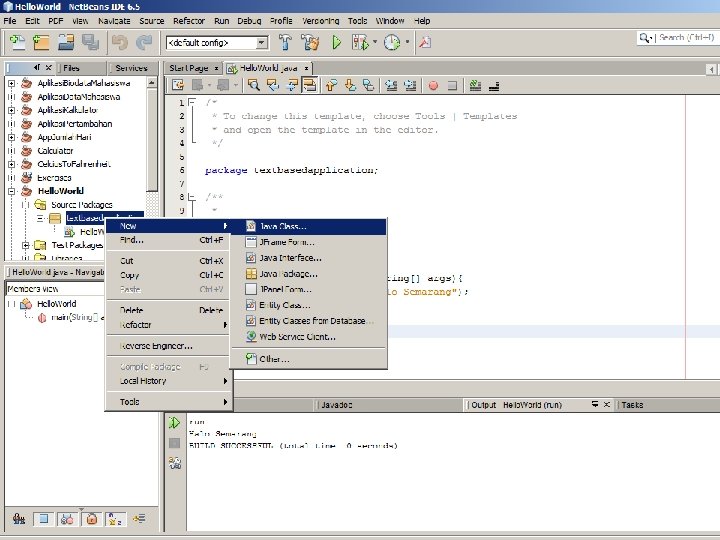Viewport: 720px width, 540px height.
Task: Click Reverse Engineer in the context menu
Action: tap(157, 346)
